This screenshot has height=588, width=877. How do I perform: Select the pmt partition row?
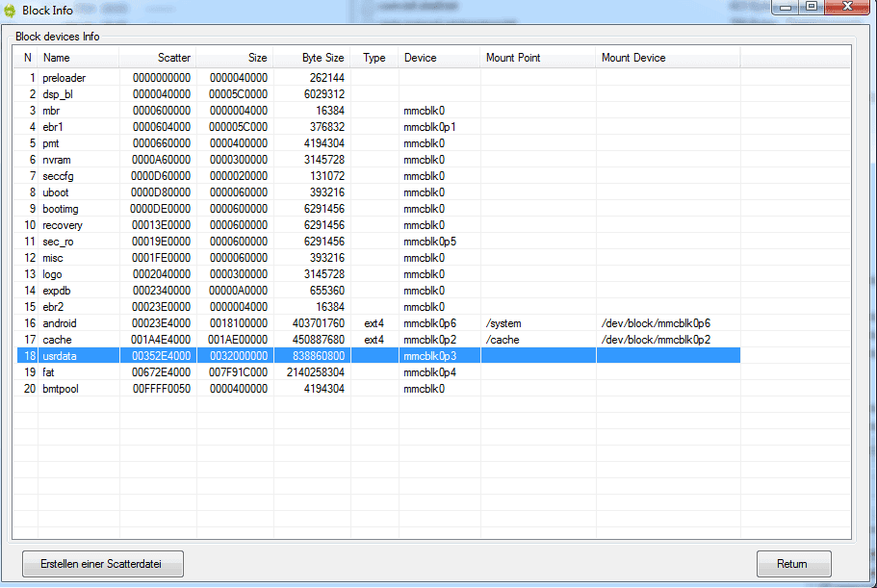click(x=378, y=143)
